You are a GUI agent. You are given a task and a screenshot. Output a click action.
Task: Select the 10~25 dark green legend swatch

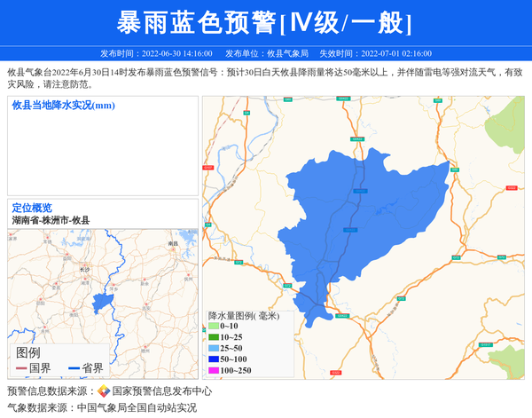(213, 337)
